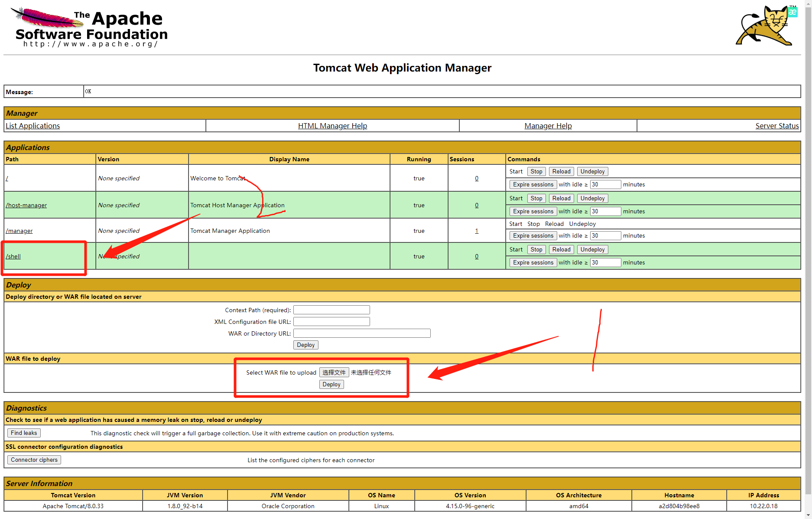Select 'Tomcat Manager Application' display name

230,231
